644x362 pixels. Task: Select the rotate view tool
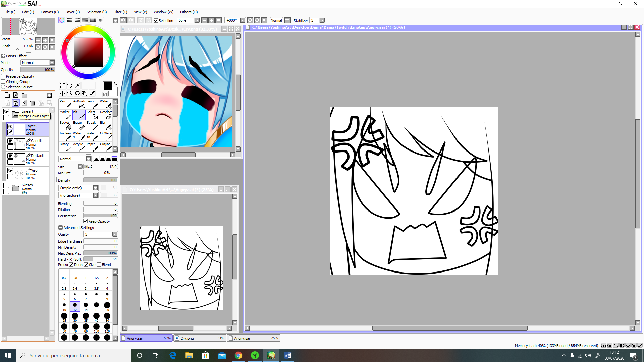77,93
